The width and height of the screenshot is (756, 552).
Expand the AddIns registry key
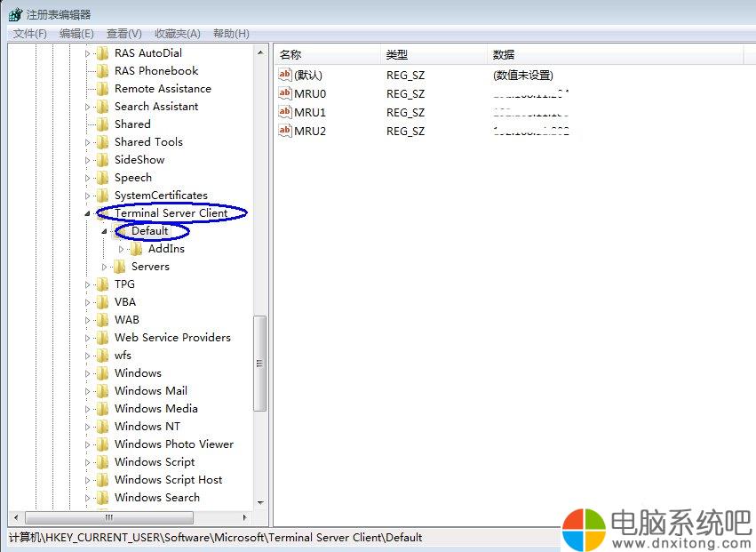[x=122, y=249]
